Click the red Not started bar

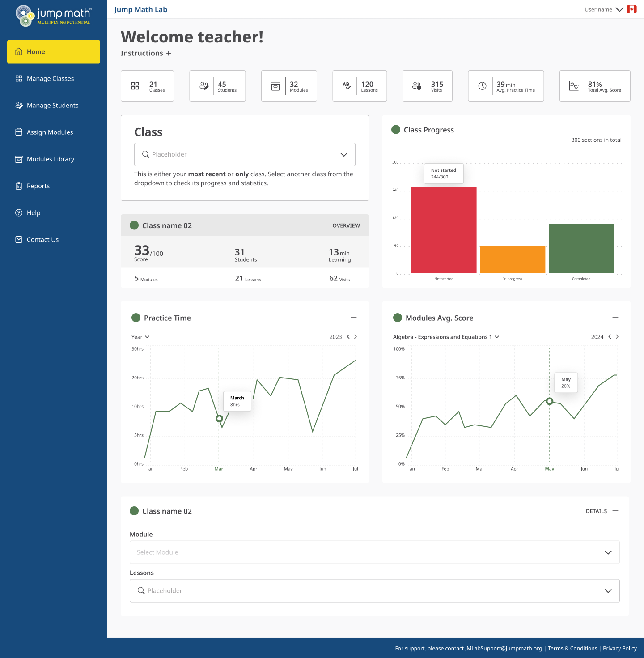444,230
